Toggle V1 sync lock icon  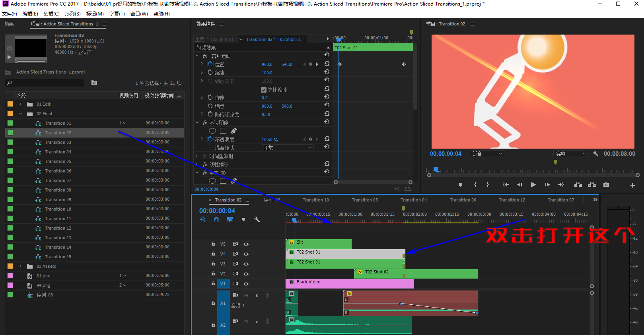(x=235, y=284)
